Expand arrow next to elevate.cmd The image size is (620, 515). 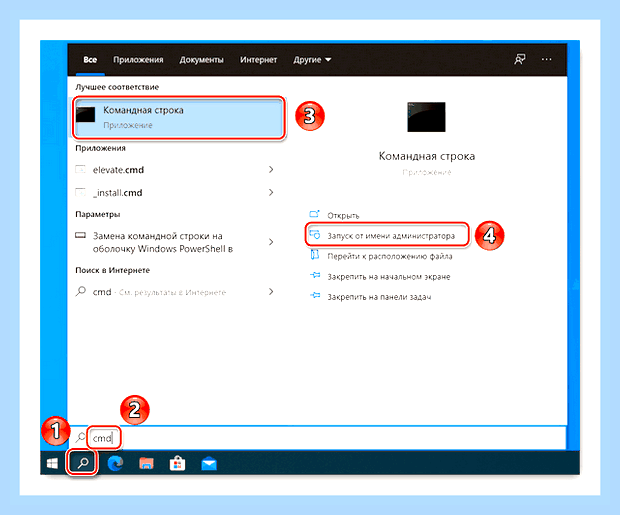tap(271, 170)
